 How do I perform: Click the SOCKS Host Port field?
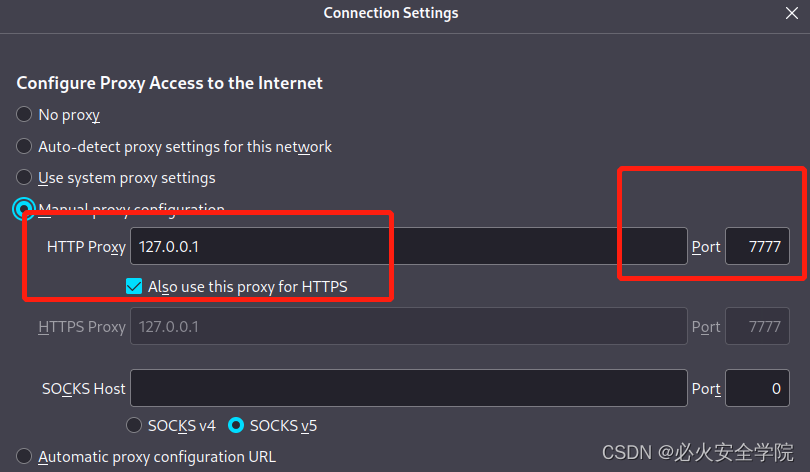[x=757, y=389]
